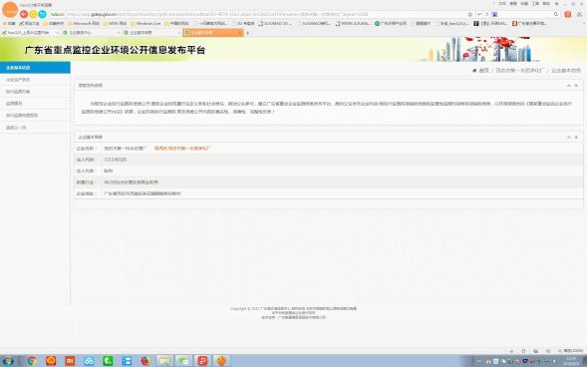Open Google Chrome from the taskbar
Screen dimensions: 588x368
[32, 361]
